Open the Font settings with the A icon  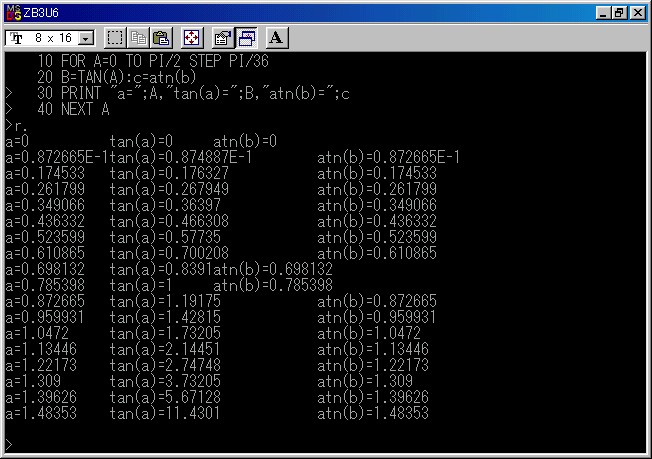[277, 38]
